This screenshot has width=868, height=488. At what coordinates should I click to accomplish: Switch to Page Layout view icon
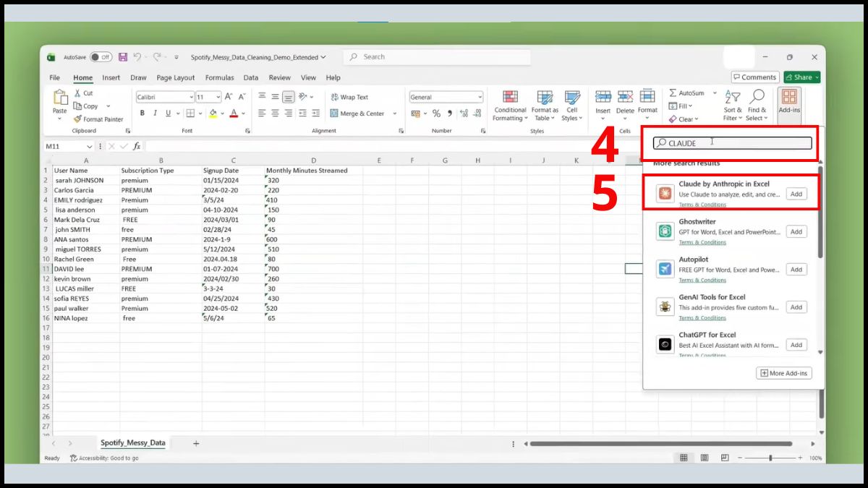click(x=704, y=458)
